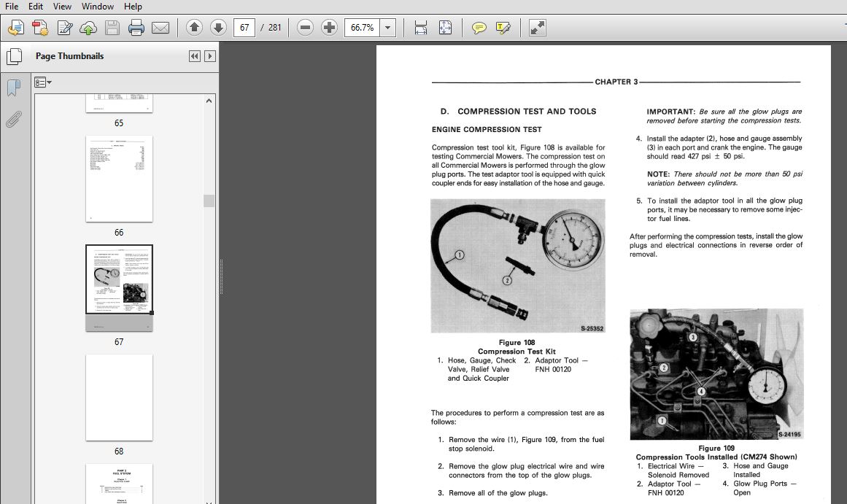Open the Attachments paperclip pane

[14, 120]
